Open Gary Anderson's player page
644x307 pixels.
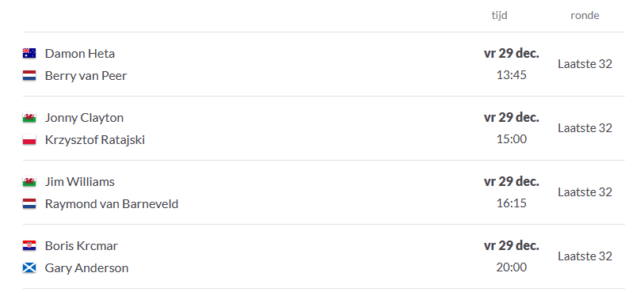pyautogui.click(x=86, y=268)
